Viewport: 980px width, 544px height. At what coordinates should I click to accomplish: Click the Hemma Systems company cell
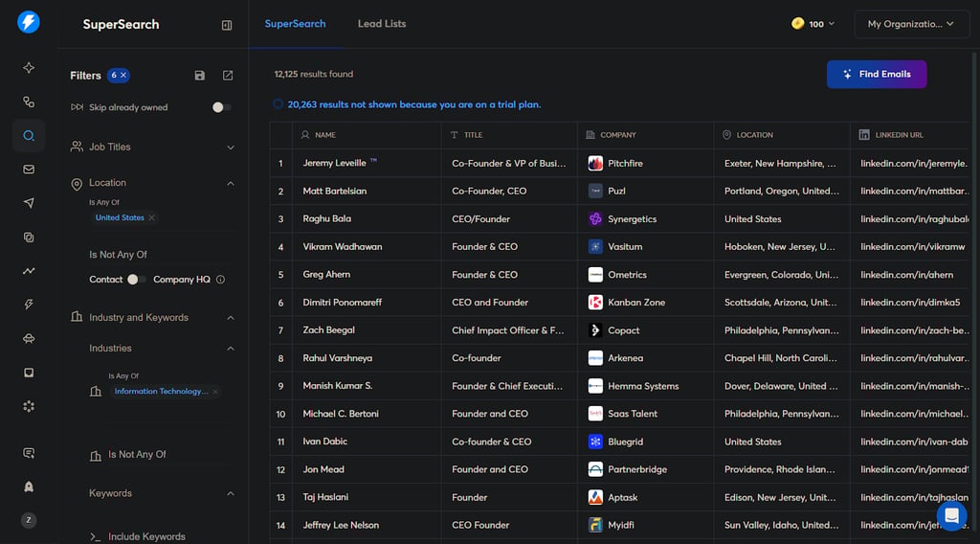pyautogui.click(x=643, y=386)
